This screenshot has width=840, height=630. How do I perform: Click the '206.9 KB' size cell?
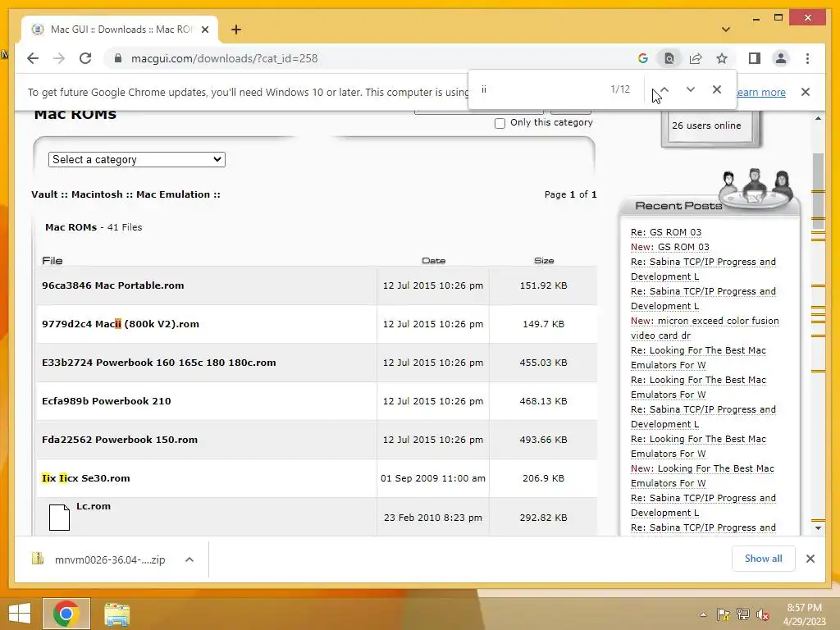(x=543, y=478)
